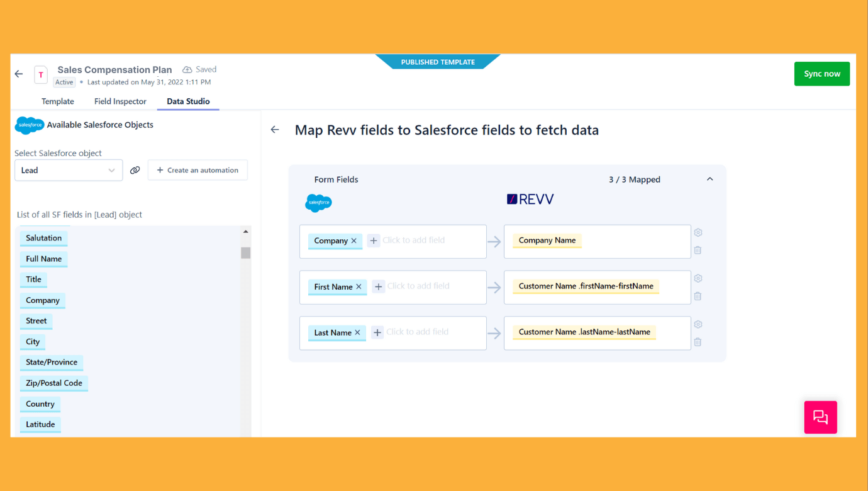Viewport: 868px width, 491px height.
Task: Go back using the top-left arrow
Action: pos(19,74)
